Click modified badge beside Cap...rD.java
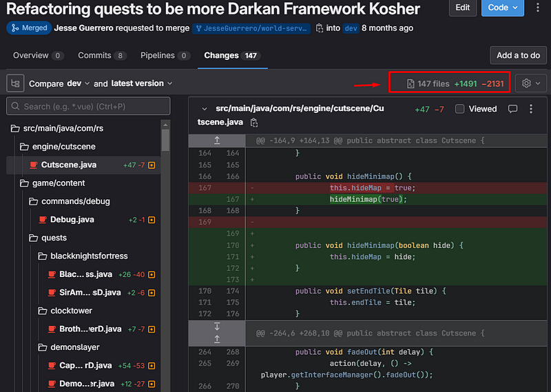The height and width of the screenshot is (392, 551). 152,366
